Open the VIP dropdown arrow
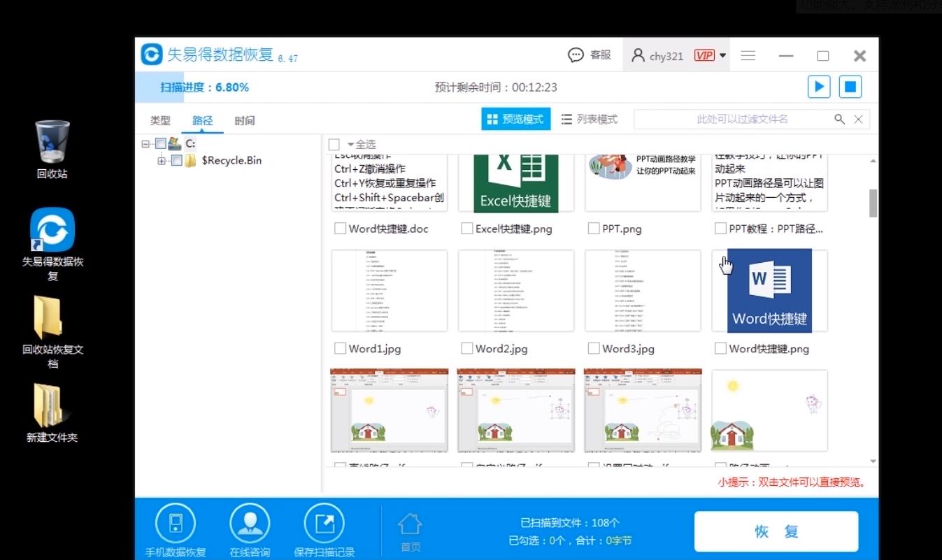The width and height of the screenshot is (942, 560). [x=722, y=56]
